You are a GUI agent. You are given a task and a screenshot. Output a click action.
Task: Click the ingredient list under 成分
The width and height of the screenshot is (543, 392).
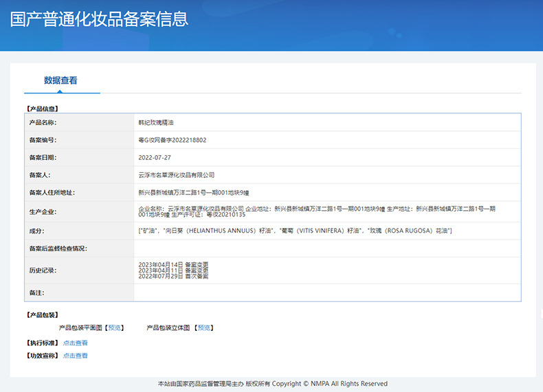click(295, 231)
